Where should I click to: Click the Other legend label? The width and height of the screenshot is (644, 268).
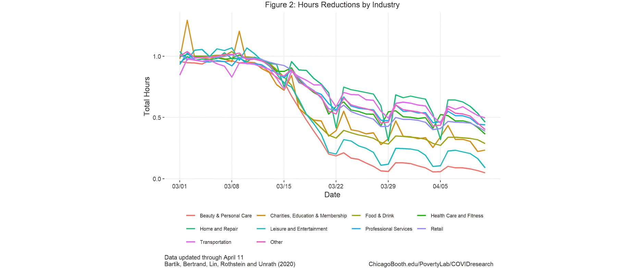click(x=276, y=242)
